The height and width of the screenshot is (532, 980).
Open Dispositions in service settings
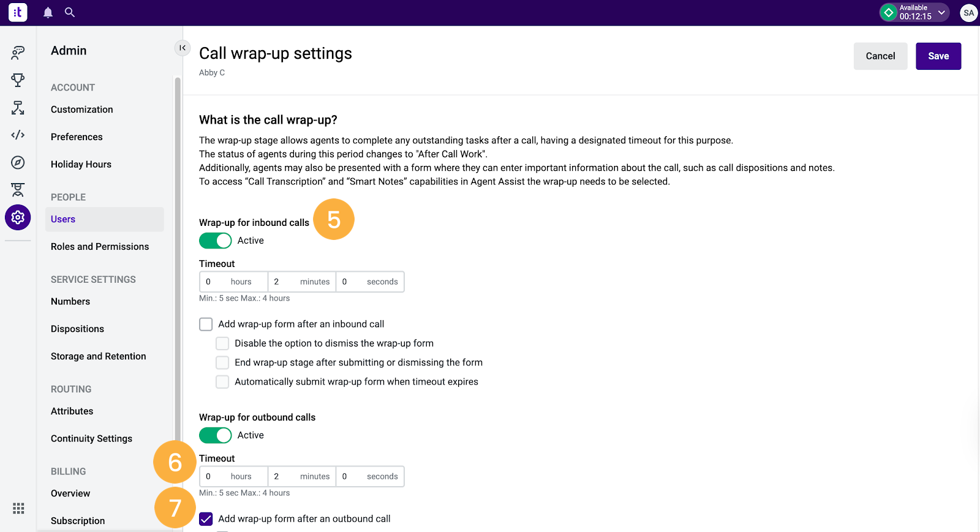click(x=78, y=329)
